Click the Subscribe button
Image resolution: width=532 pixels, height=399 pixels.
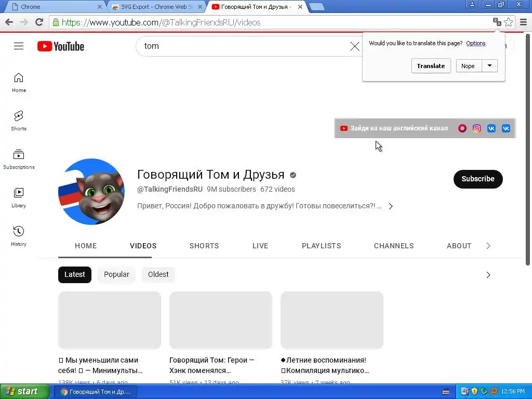(x=478, y=179)
